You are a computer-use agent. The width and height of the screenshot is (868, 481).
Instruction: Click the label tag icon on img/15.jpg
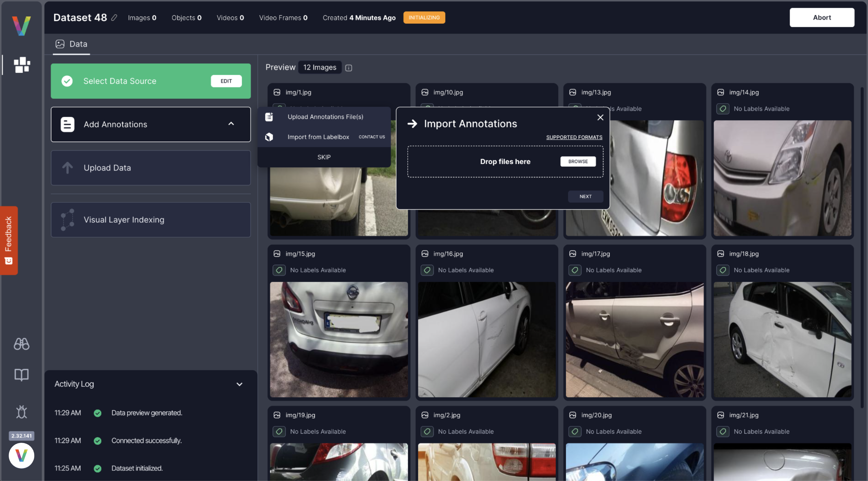279,270
